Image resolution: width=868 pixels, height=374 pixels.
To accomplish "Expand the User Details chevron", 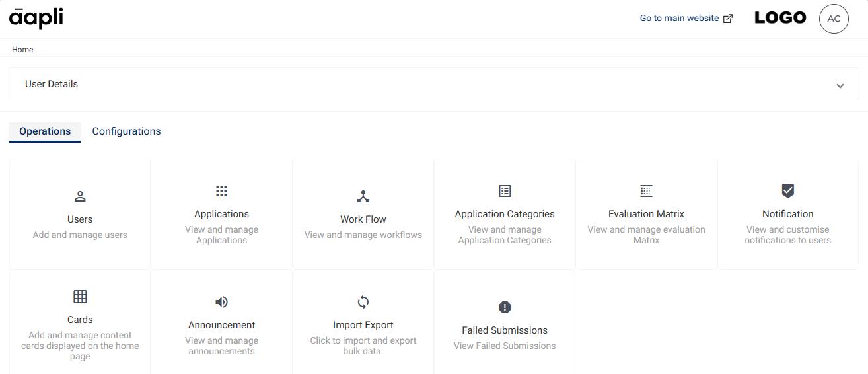I will point(840,85).
